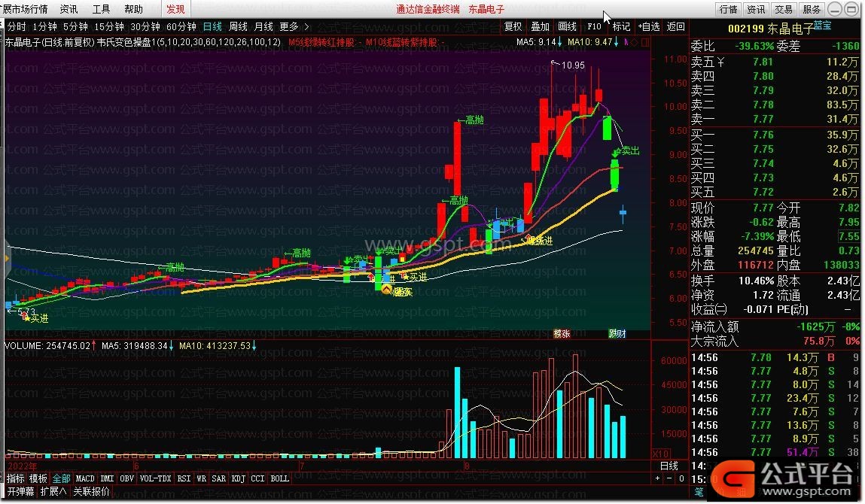Select the CCI indicator tab
This screenshot has width=865, height=504.
pos(257,478)
